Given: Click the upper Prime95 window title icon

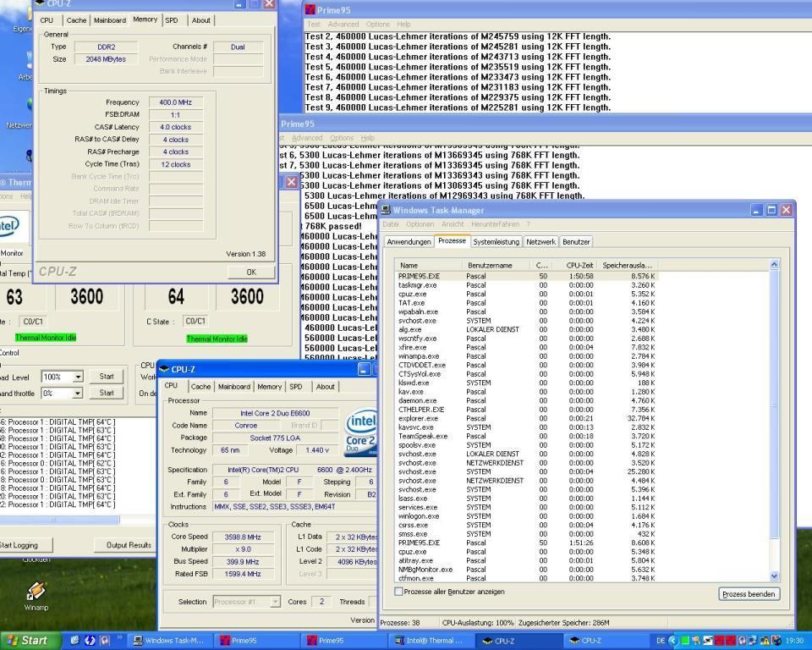Looking at the screenshot, I should [x=310, y=9].
